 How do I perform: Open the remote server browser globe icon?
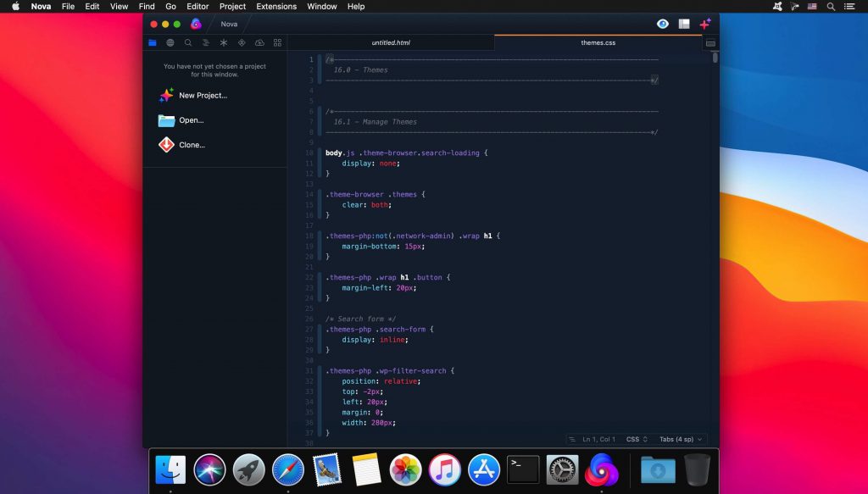(x=170, y=42)
